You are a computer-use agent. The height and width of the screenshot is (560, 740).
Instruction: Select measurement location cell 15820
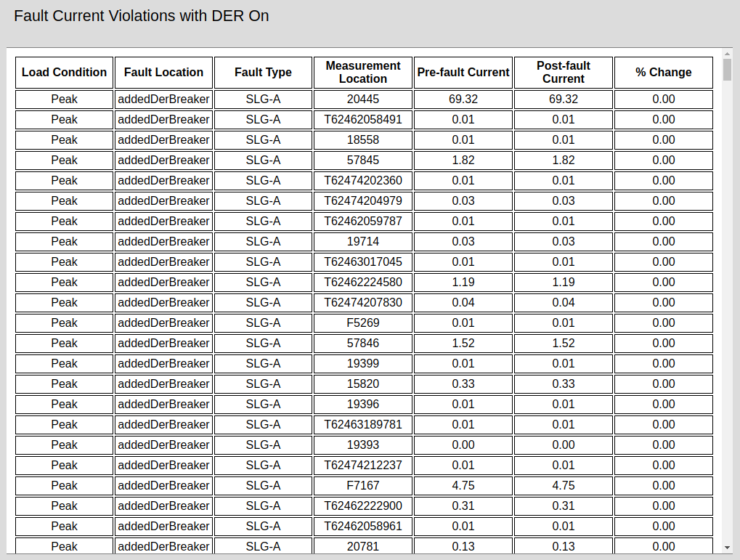(363, 384)
